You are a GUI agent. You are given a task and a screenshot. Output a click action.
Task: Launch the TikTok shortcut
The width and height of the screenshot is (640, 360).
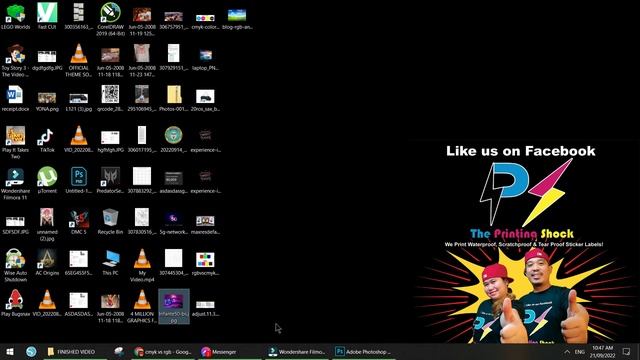tap(47, 139)
